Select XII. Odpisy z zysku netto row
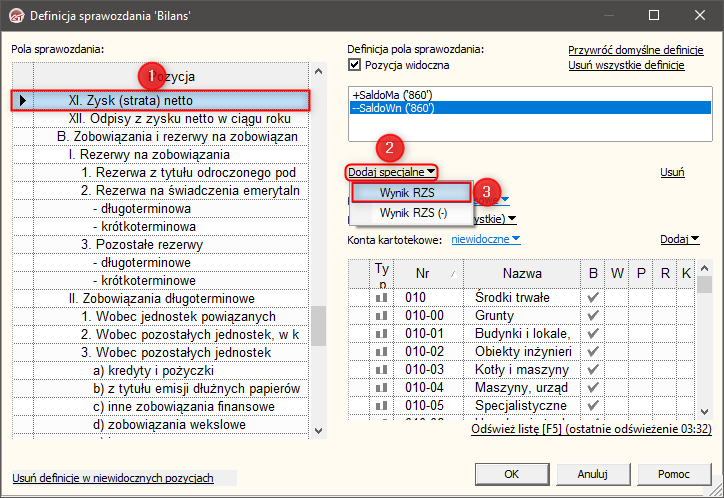The width and height of the screenshot is (724, 498). [160, 119]
